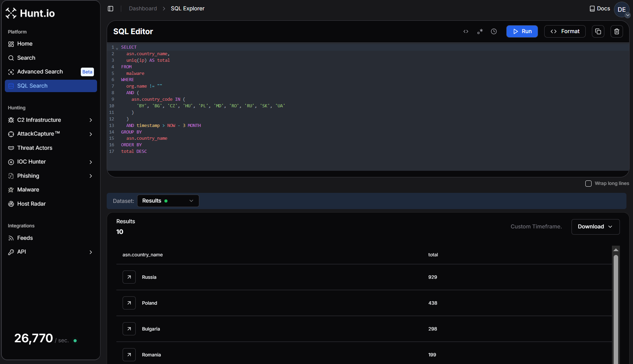Select SQL Search in the sidebar
This screenshot has height=364, width=633.
(x=51, y=86)
